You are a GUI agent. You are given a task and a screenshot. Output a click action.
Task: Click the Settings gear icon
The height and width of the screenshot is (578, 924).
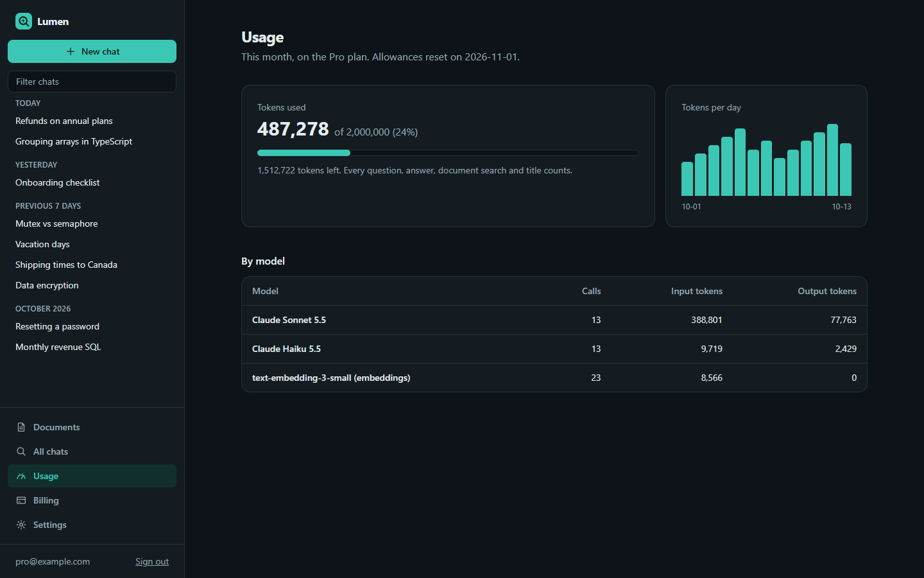(21, 525)
